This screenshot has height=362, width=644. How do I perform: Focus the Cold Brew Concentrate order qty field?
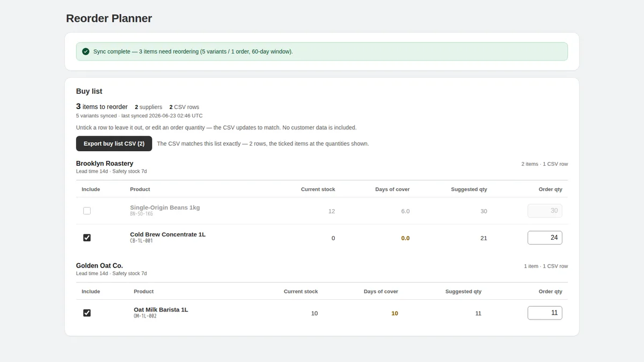click(545, 238)
